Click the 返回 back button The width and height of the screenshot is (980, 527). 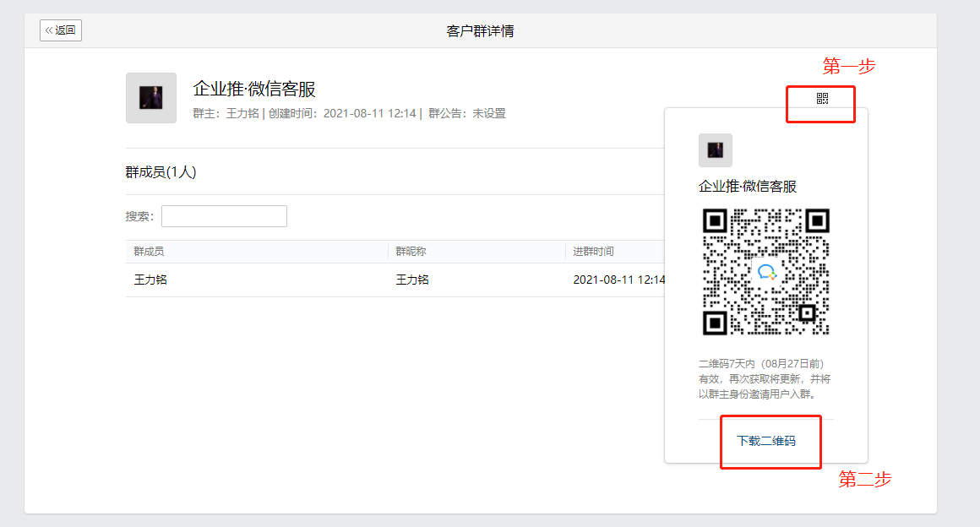point(61,30)
